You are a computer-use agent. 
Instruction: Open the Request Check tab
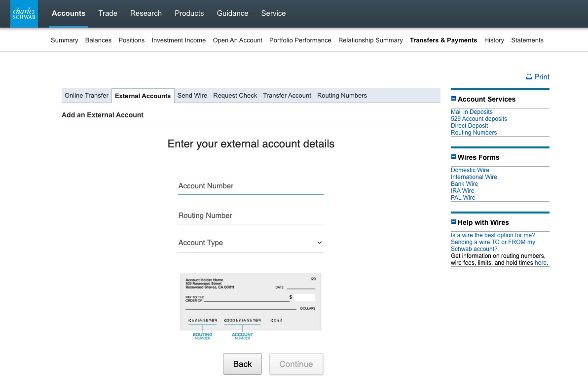[235, 96]
